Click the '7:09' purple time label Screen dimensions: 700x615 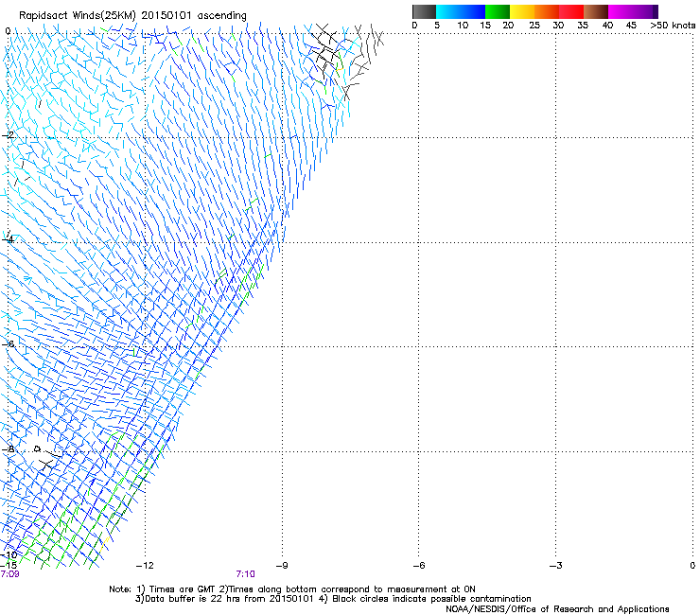9,574
